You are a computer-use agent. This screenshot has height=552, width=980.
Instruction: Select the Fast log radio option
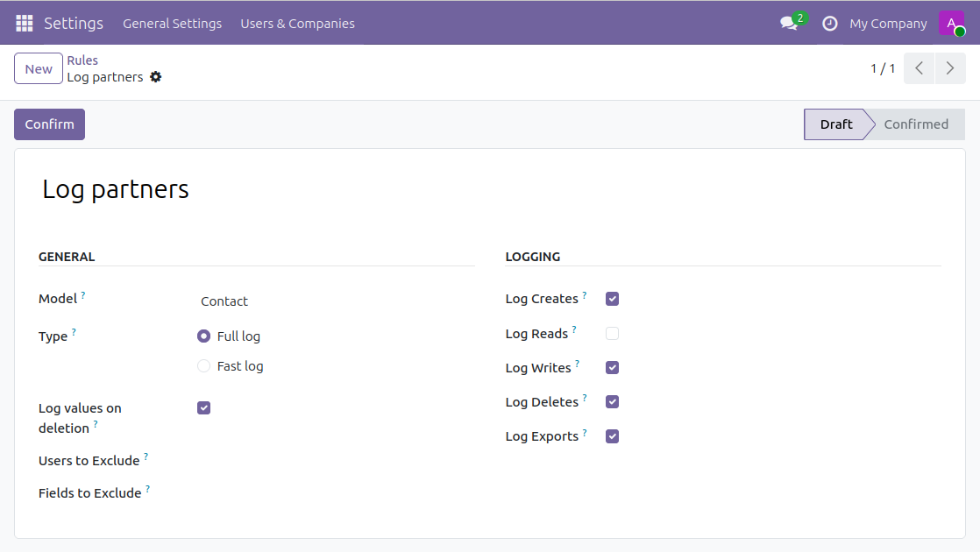pyautogui.click(x=204, y=366)
